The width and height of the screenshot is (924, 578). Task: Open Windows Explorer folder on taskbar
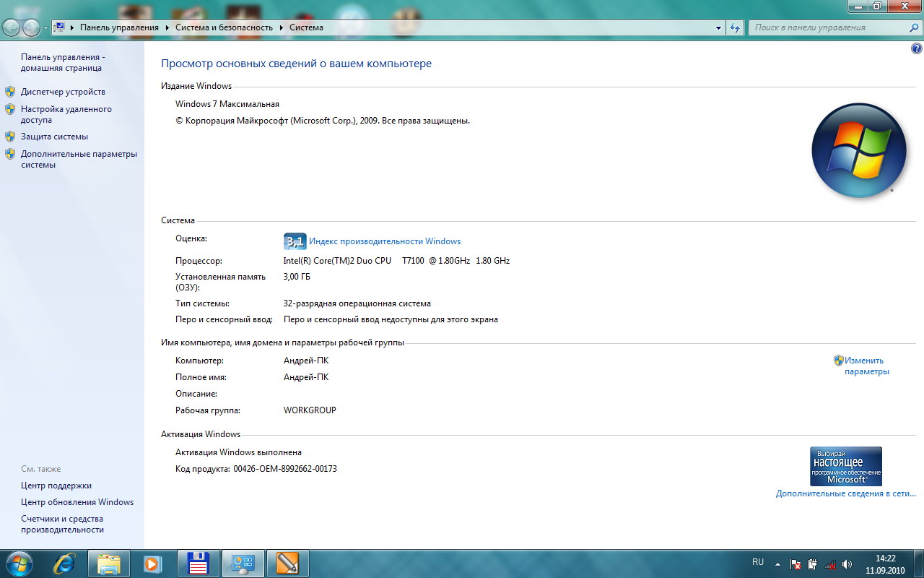tap(109, 564)
